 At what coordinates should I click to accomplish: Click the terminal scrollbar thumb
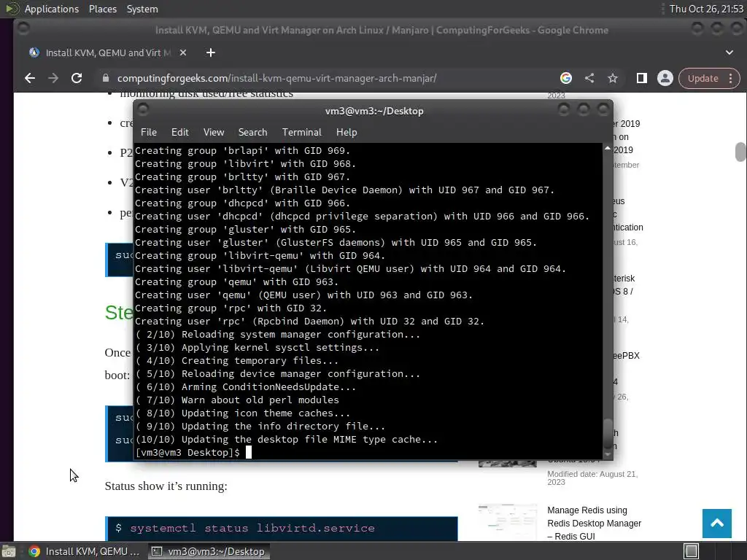tap(608, 435)
